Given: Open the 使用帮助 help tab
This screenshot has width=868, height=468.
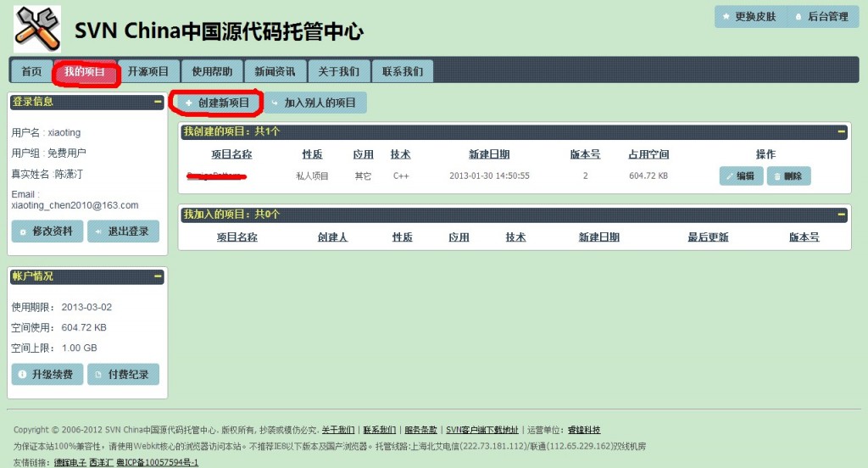Looking at the screenshot, I should coord(212,71).
